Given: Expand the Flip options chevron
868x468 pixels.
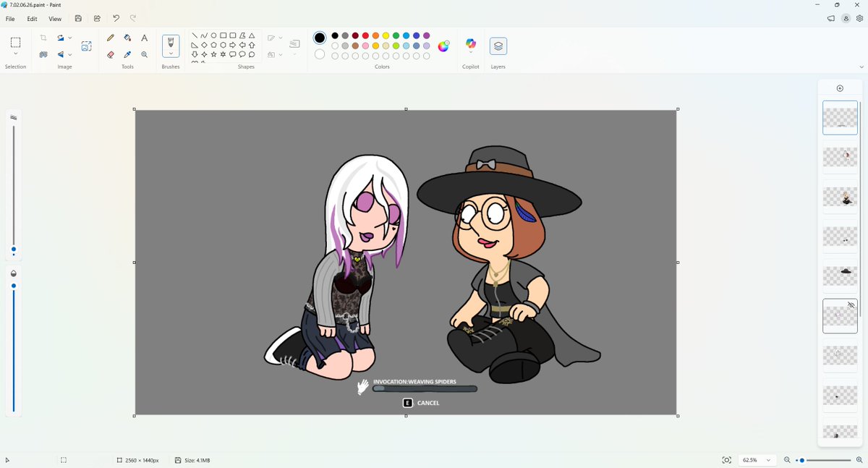Looking at the screenshot, I should (x=70, y=54).
